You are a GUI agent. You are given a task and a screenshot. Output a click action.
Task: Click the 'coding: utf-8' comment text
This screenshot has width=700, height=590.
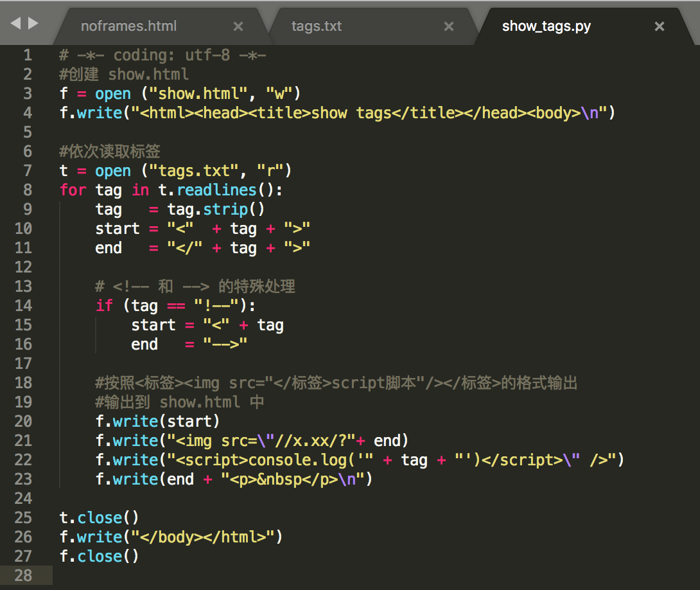[x=171, y=55]
